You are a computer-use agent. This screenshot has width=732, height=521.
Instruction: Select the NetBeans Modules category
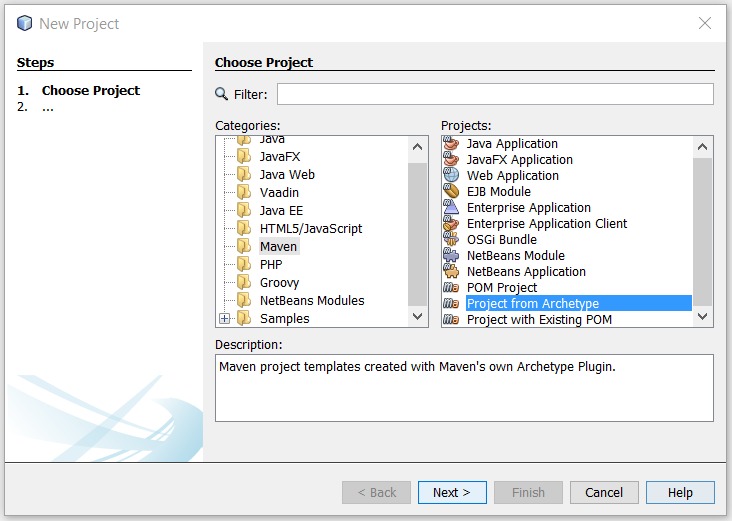[x=312, y=300]
